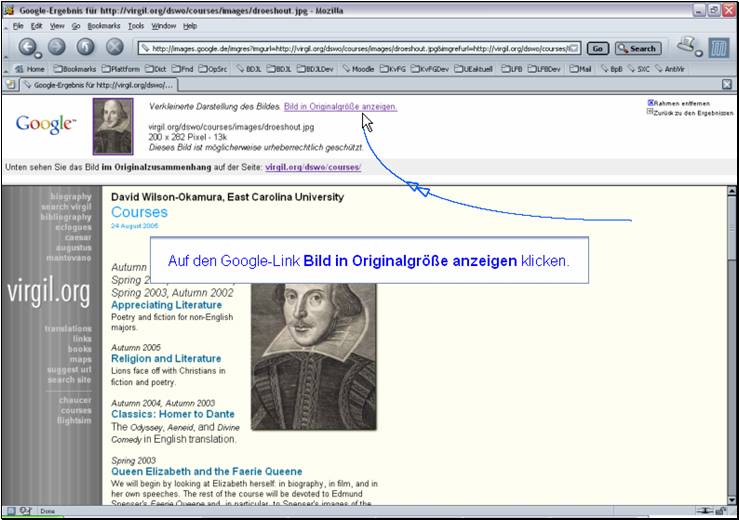
Task: Click the Search button in the navigation toolbar
Action: coord(637,48)
